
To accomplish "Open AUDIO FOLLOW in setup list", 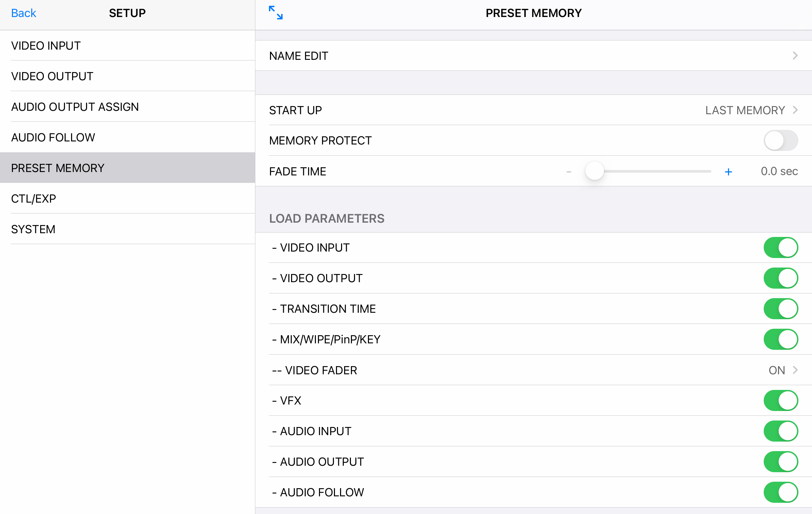I will pos(53,137).
